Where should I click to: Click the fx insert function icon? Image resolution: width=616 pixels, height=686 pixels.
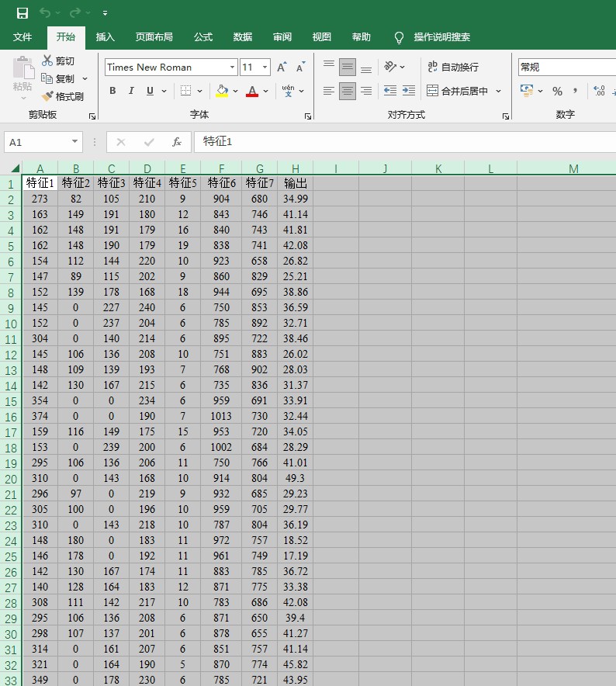pos(177,142)
